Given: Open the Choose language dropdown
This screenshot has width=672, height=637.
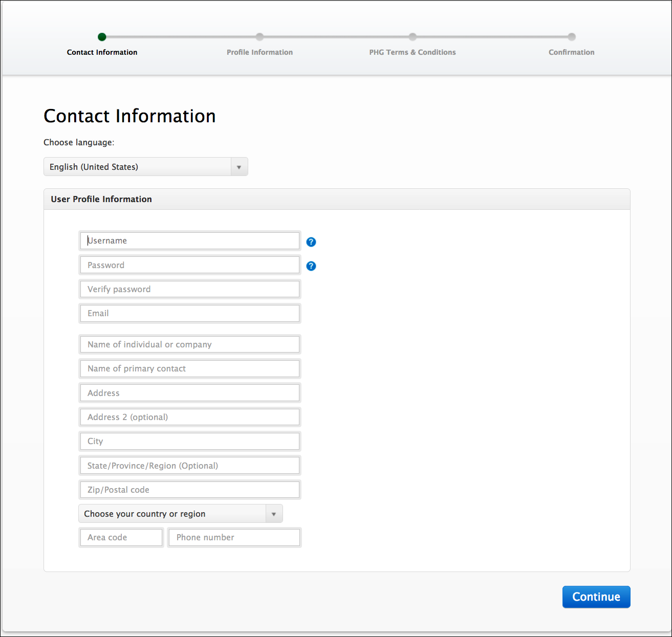Looking at the screenshot, I should [x=146, y=167].
